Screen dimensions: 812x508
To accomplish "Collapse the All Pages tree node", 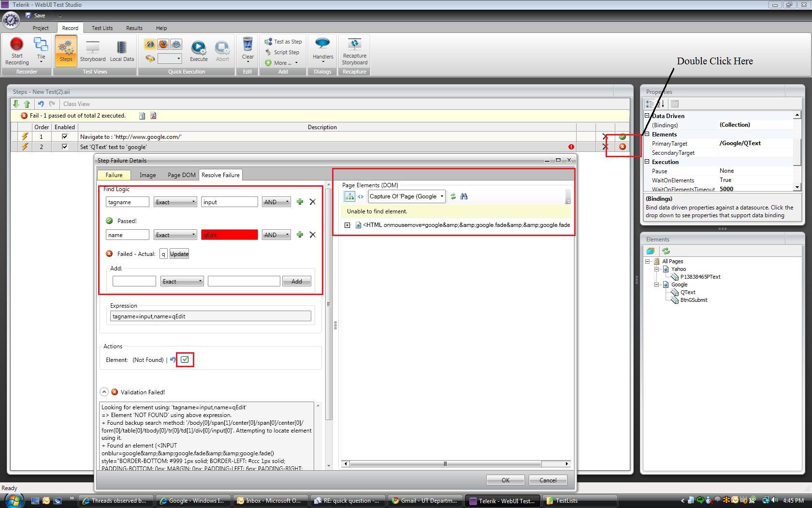I will tap(648, 261).
